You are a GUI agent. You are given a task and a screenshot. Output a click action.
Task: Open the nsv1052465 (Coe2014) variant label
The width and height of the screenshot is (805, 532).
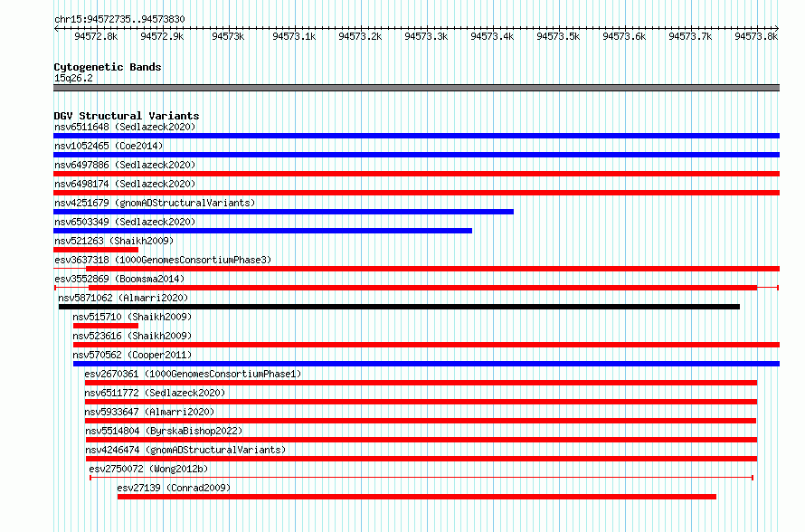(x=109, y=146)
